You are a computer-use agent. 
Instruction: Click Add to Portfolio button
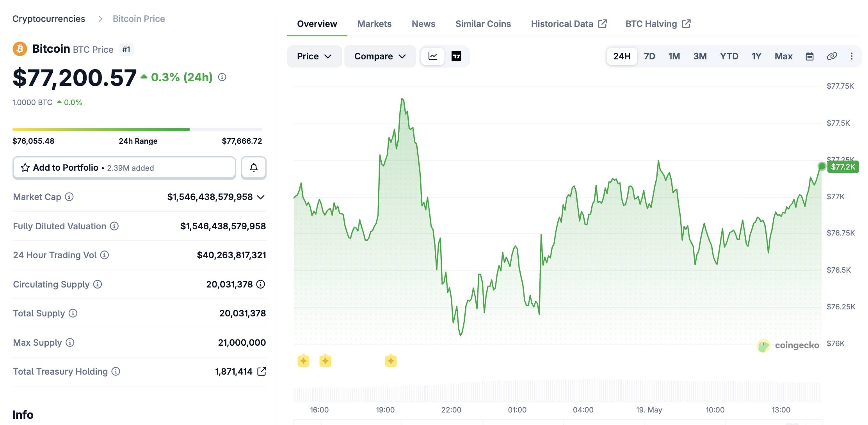tap(124, 168)
